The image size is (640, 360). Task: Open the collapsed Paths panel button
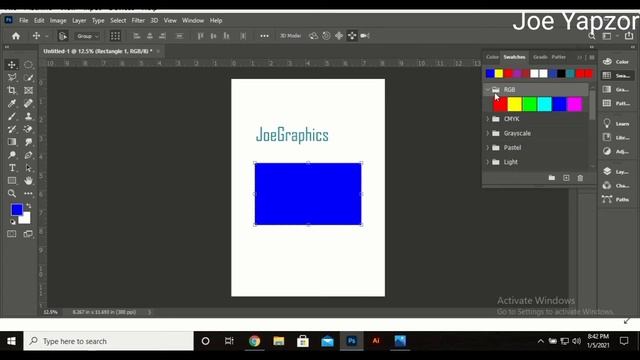tap(616, 199)
